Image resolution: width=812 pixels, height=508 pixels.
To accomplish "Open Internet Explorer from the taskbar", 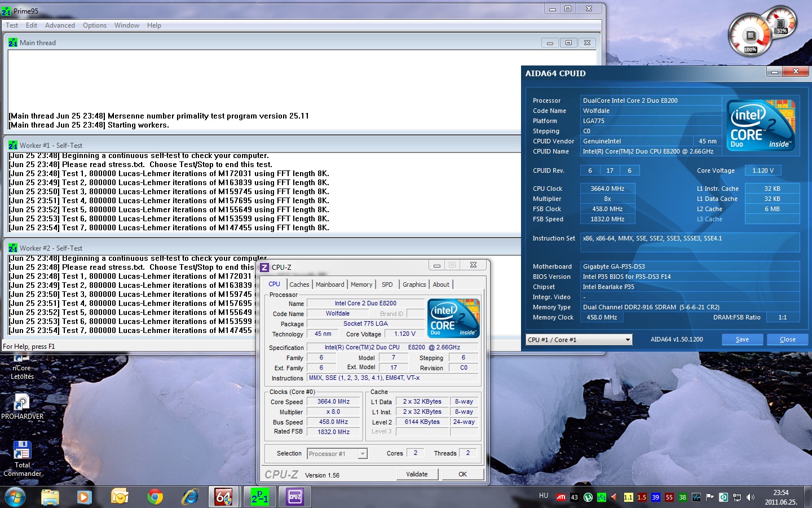I will pyautogui.click(x=189, y=497).
